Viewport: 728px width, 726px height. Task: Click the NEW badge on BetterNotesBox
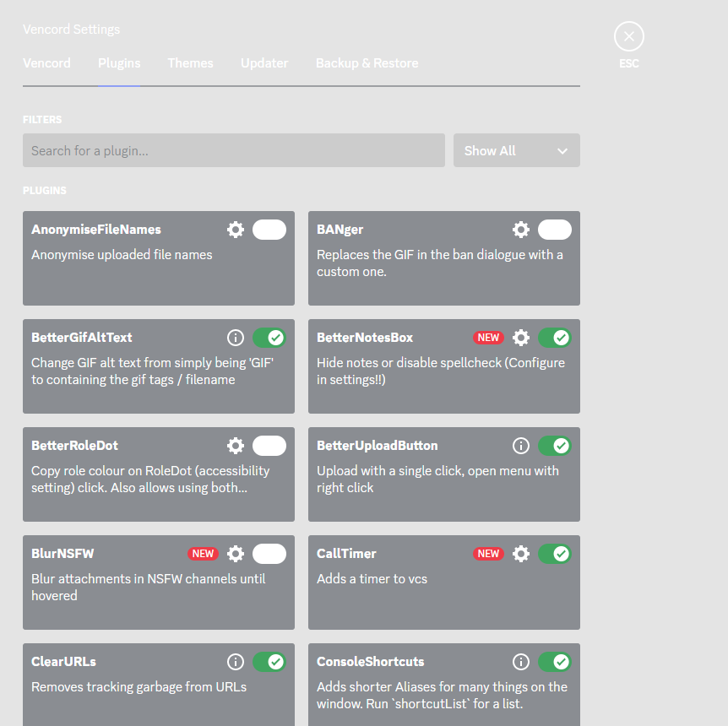(x=488, y=338)
